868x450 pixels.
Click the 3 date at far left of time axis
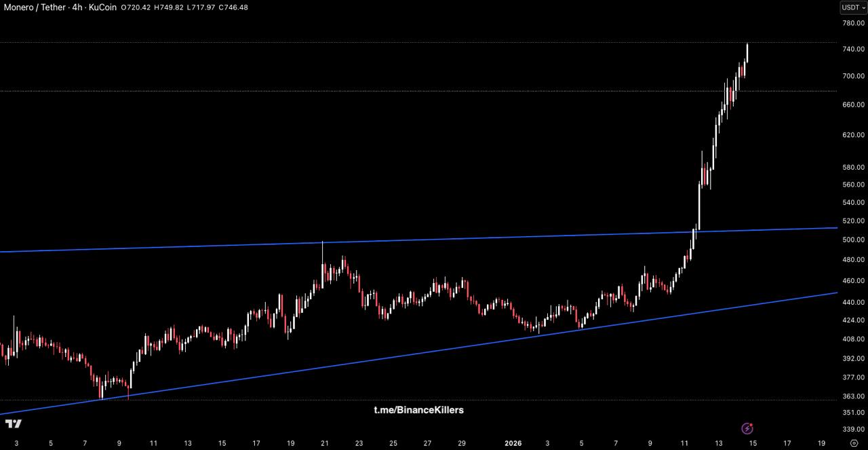click(x=16, y=443)
